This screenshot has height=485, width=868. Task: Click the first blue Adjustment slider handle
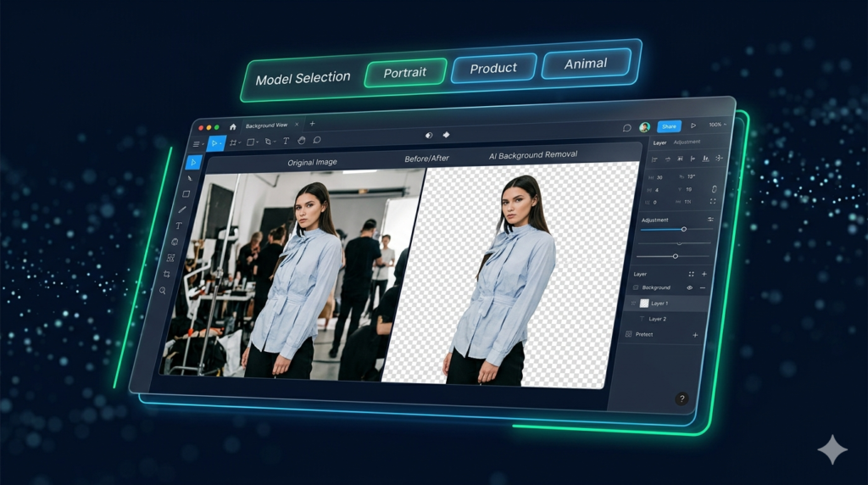(684, 229)
